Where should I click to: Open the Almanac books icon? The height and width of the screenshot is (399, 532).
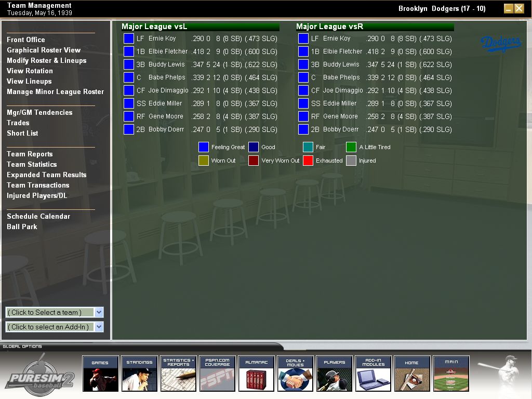tap(257, 374)
